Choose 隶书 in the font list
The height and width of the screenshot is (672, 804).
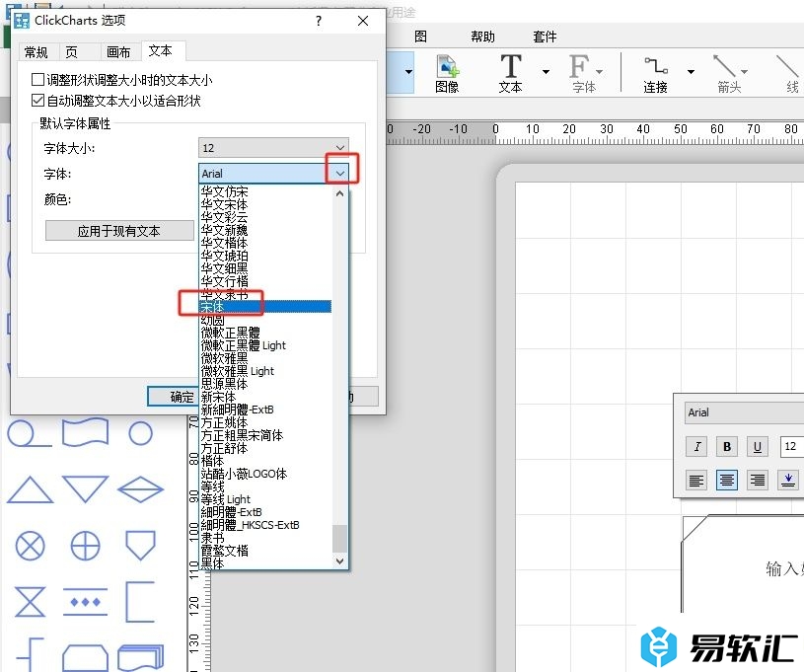tap(265, 538)
